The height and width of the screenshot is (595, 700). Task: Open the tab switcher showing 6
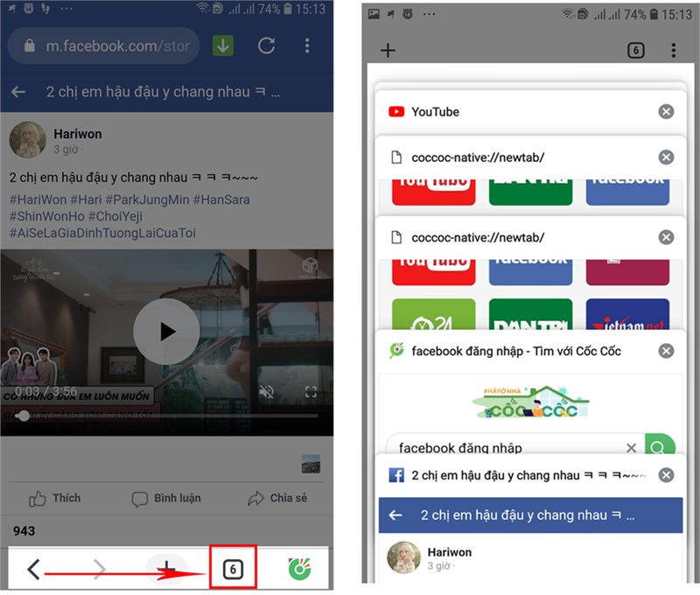click(x=233, y=570)
